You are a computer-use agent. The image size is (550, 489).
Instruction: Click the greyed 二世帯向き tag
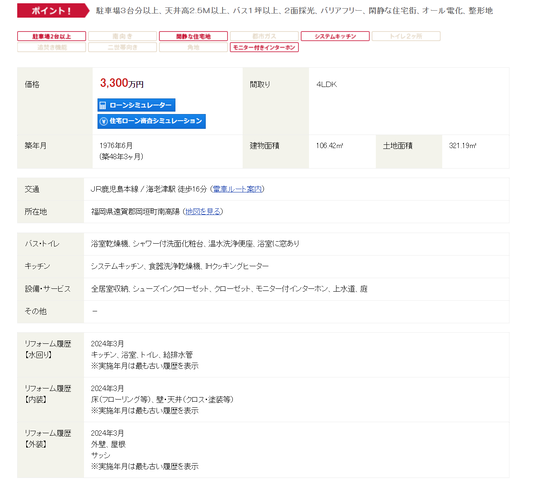coord(122,47)
